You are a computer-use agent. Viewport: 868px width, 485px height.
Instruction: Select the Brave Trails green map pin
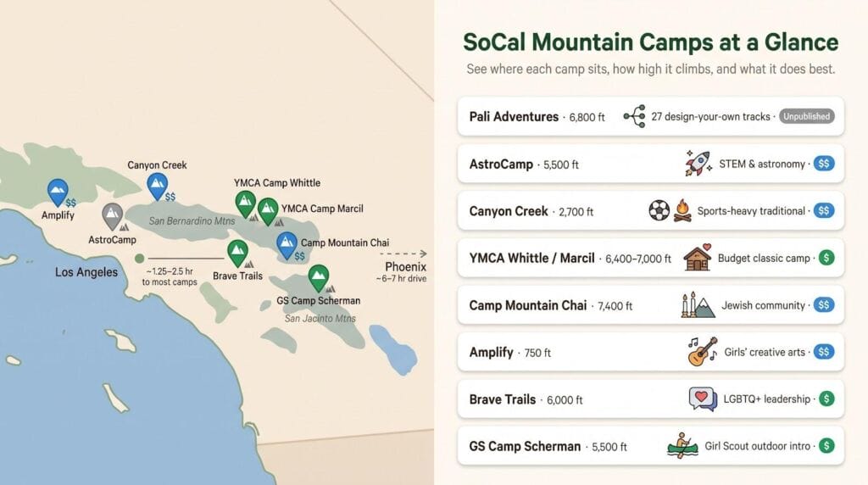point(237,253)
